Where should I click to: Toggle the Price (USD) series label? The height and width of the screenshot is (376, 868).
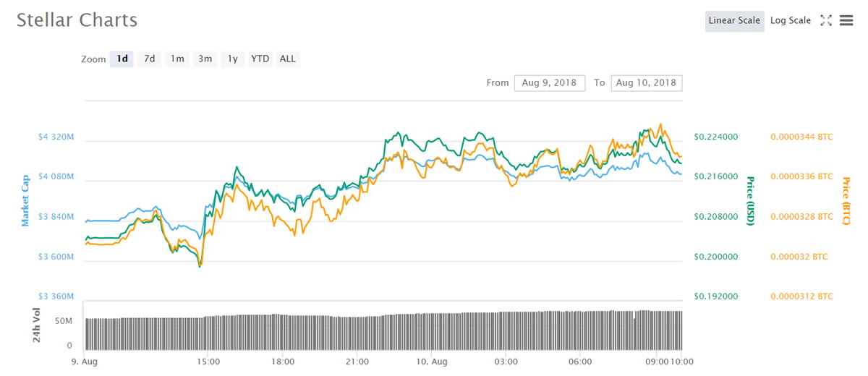pyautogui.click(x=750, y=200)
